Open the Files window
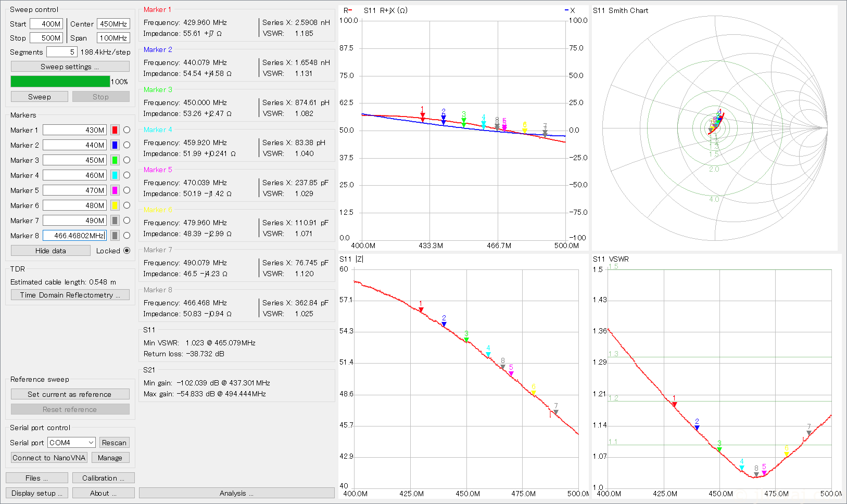Screen dimensions: 847x504 point(36,478)
